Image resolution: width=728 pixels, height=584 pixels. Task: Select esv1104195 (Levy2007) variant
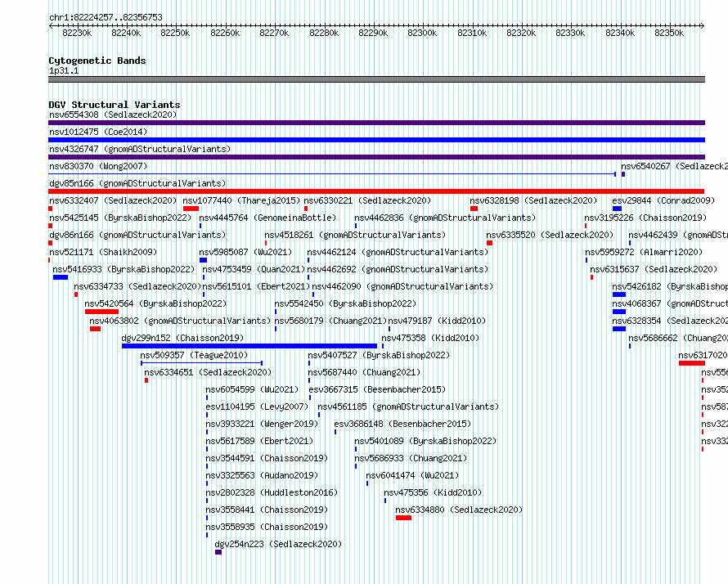257,407
